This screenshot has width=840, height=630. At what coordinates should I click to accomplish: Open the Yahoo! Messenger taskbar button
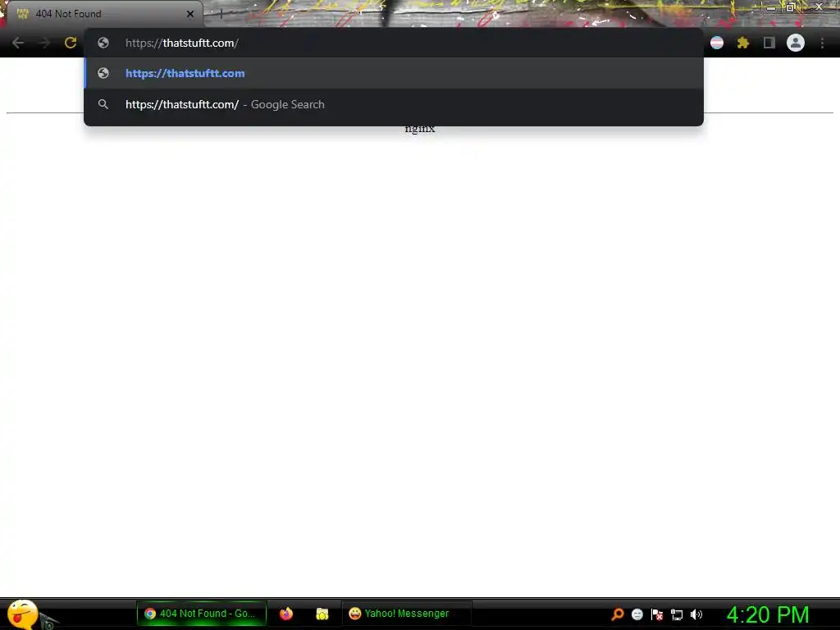407,614
